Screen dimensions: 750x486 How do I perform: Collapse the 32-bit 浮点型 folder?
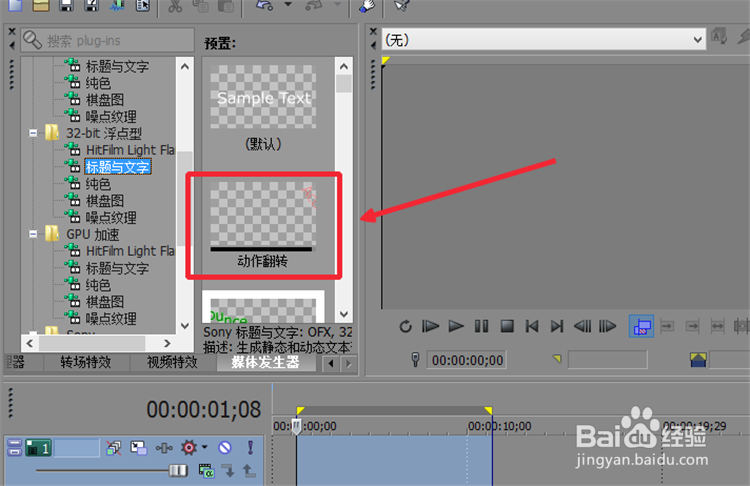pos(33,133)
